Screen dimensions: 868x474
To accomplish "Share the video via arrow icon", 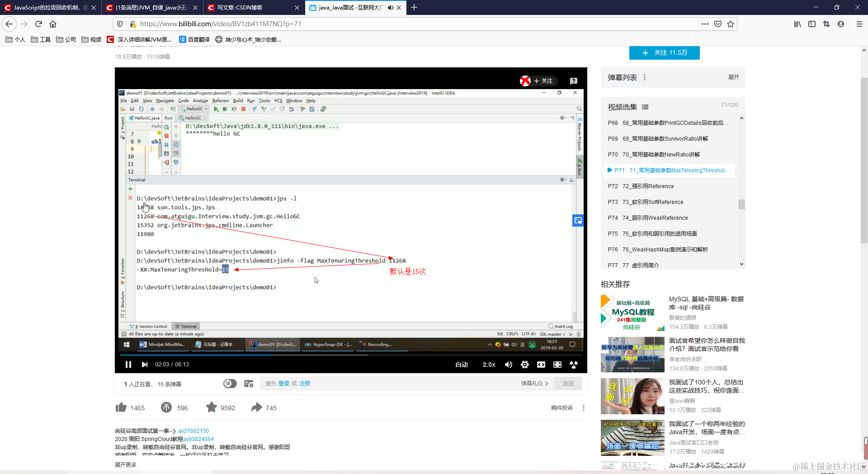I will pyautogui.click(x=257, y=408).
